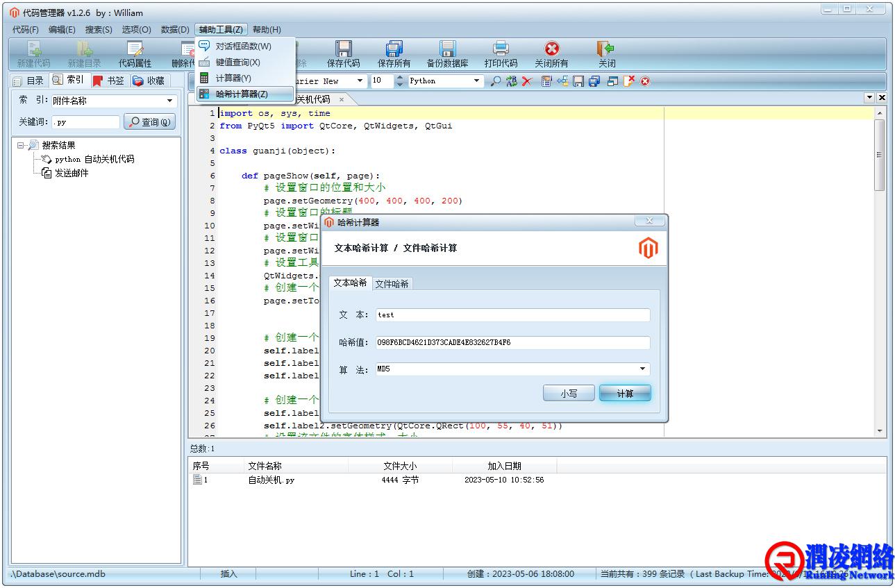The image size is (895, 588).
Task: Switch to the 收藏 sidebar tab
Action: click(149, 81)
